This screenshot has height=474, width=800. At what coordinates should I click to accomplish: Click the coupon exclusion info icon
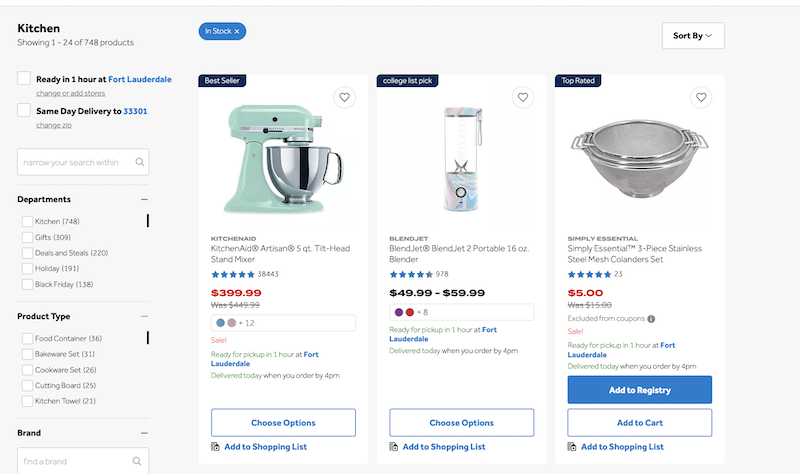[651, 319]
